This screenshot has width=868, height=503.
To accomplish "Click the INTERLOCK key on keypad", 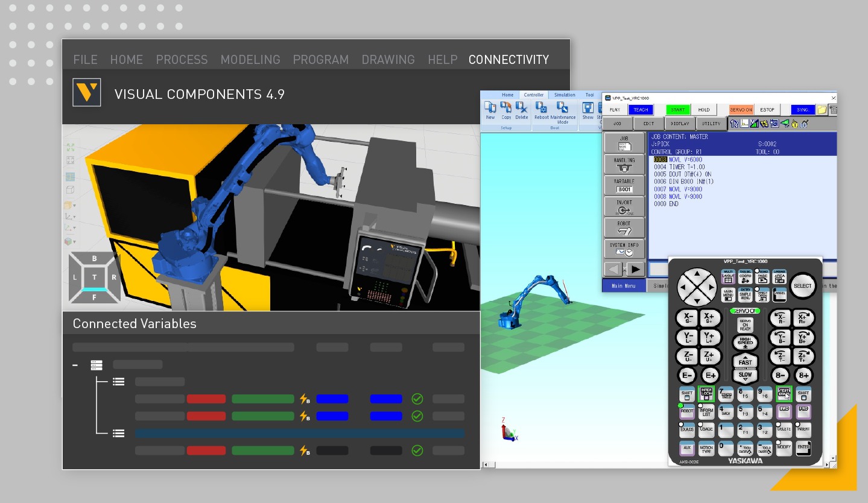I will point(706,394).
